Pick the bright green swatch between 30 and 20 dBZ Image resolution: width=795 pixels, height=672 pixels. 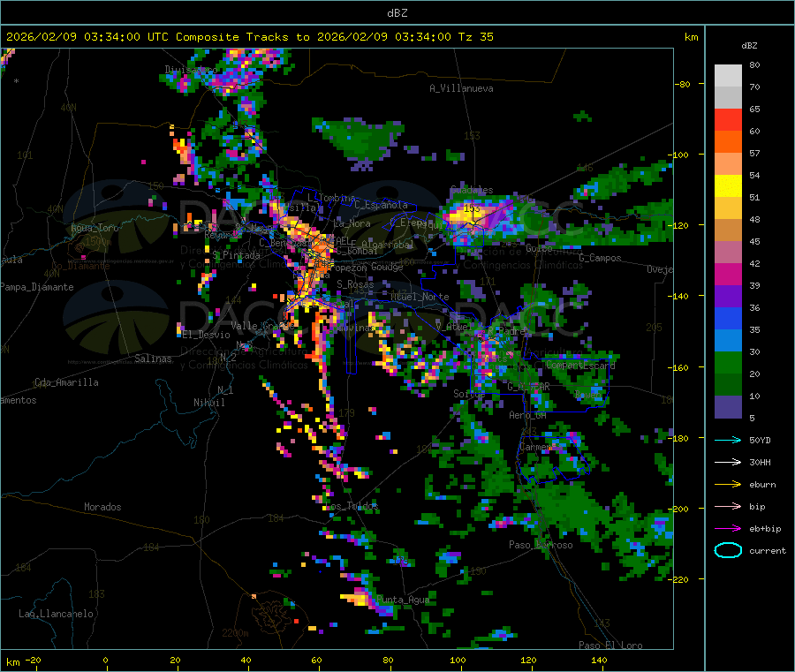tap(728, 362)
